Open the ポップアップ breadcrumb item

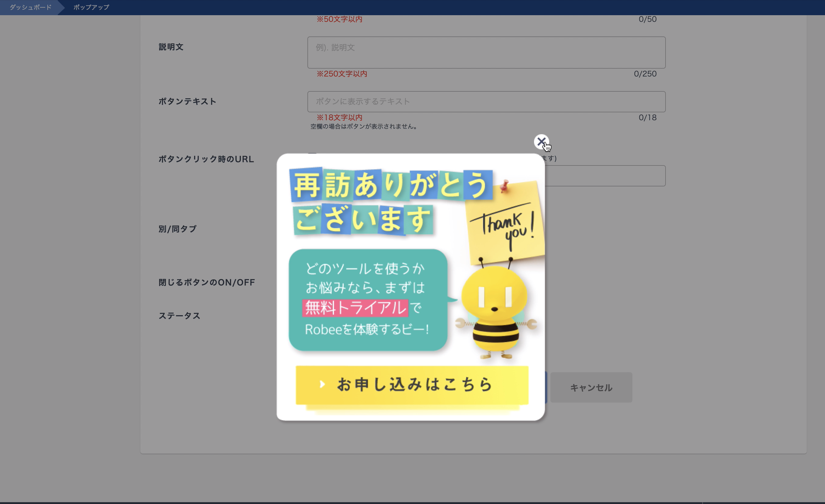coord(91,7)
